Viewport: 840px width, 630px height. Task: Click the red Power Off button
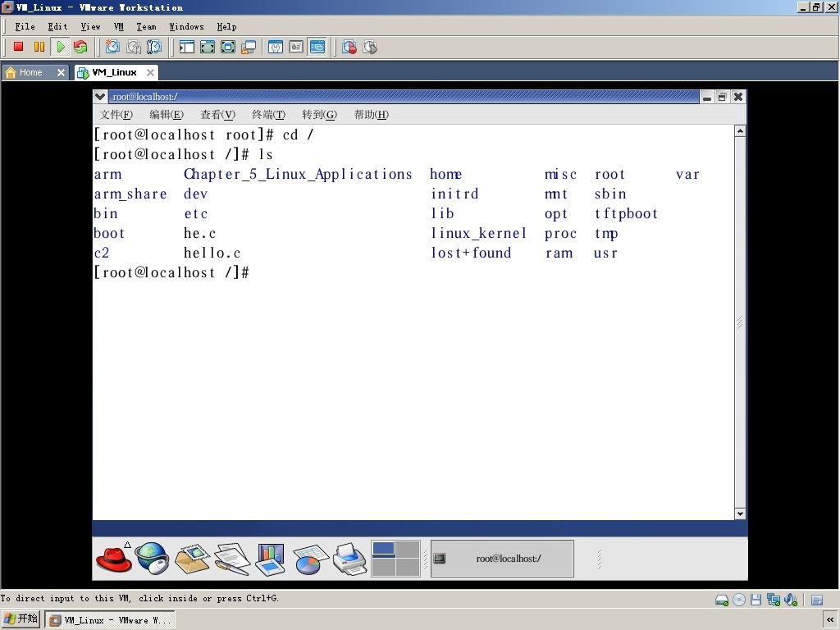click(18, 47)
